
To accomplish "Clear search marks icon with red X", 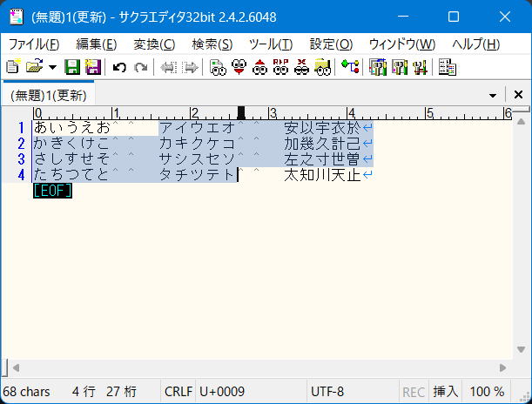I will click(x=301, y=67).
